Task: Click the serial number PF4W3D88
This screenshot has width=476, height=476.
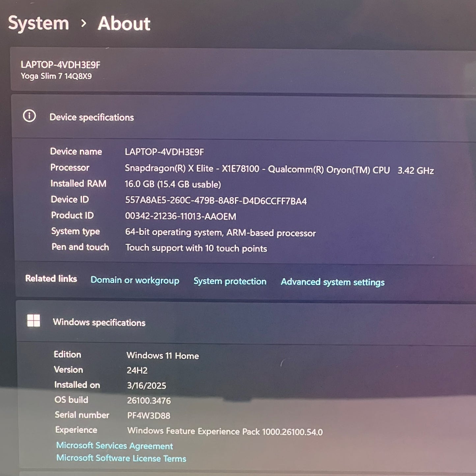Action: 149,416
